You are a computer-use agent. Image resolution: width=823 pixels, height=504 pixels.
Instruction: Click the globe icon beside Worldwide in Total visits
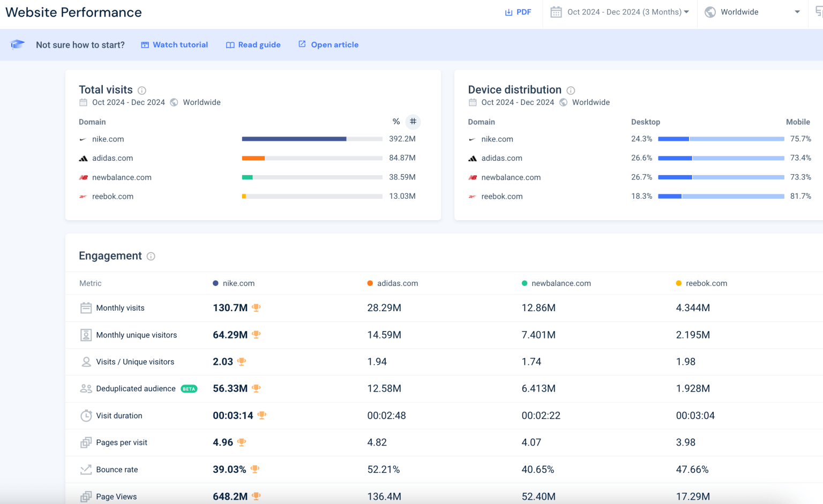[x=174, y=102]
